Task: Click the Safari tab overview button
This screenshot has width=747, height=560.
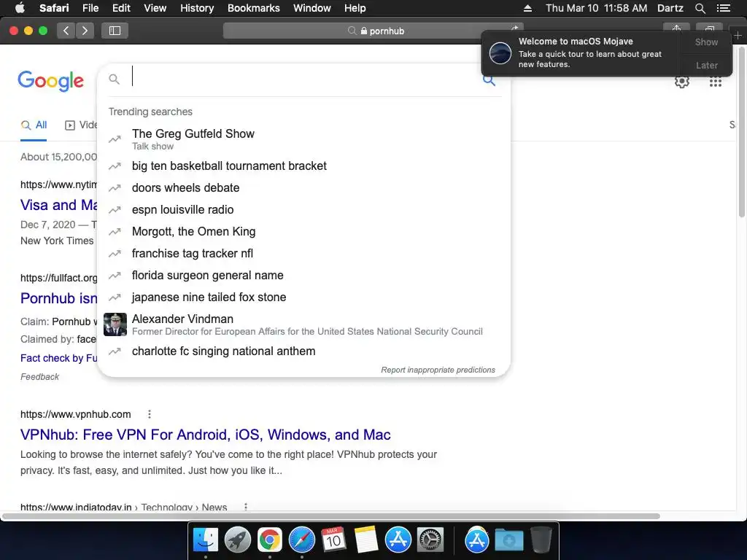Action: point(709,28)
